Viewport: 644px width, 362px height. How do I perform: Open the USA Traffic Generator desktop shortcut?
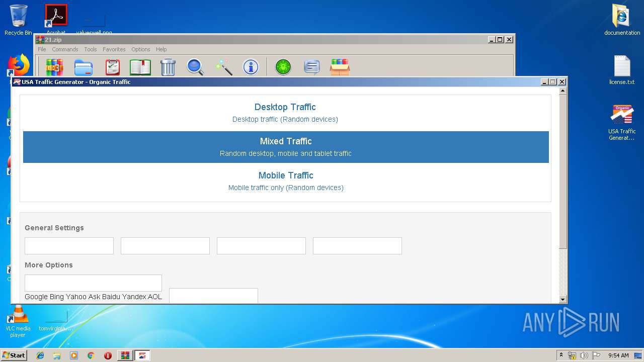pyautogui.click(x=622, y=123)
